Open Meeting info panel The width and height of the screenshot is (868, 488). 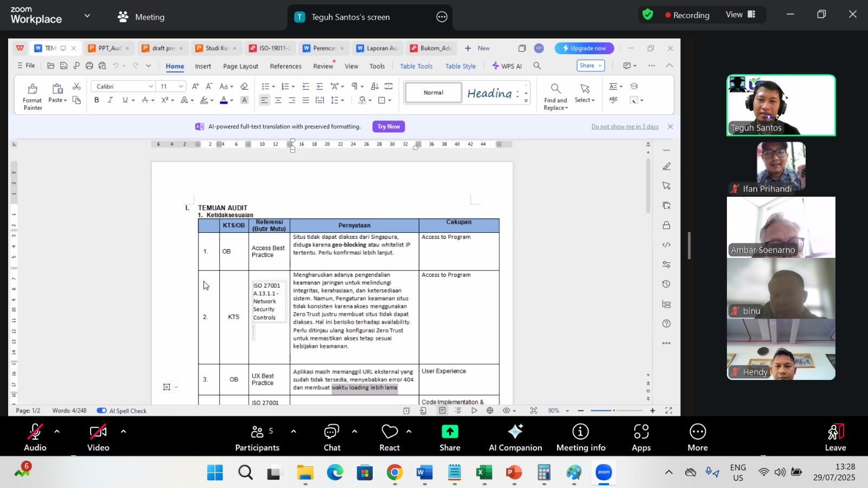[x=580, y=437]
